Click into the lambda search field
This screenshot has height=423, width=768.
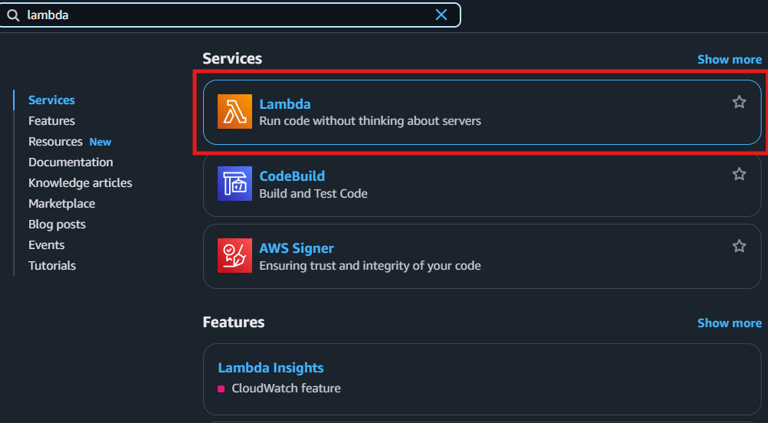point(220,15)
